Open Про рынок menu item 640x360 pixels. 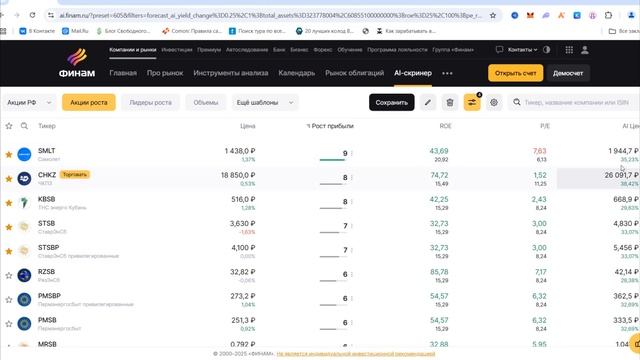[165, 73]
